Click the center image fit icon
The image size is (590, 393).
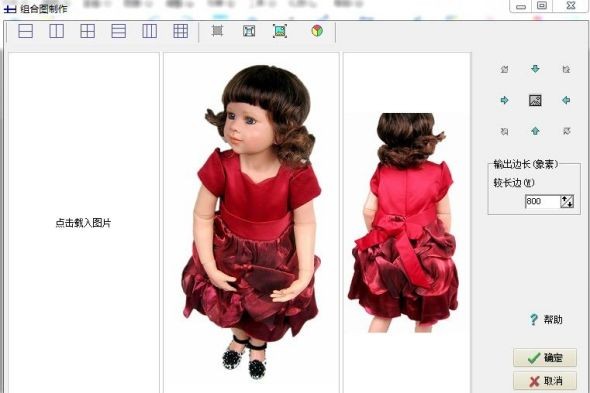[x=535, y=100]
